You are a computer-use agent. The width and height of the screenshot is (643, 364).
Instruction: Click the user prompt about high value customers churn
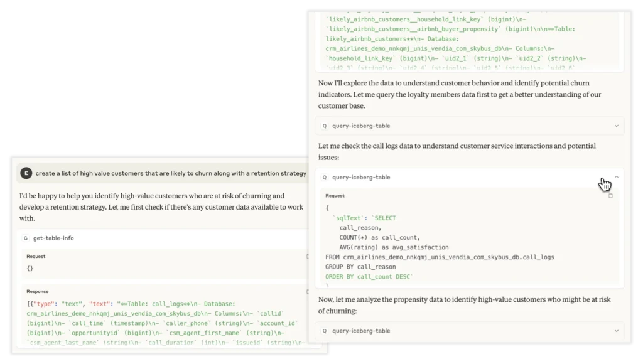[171, 173]
